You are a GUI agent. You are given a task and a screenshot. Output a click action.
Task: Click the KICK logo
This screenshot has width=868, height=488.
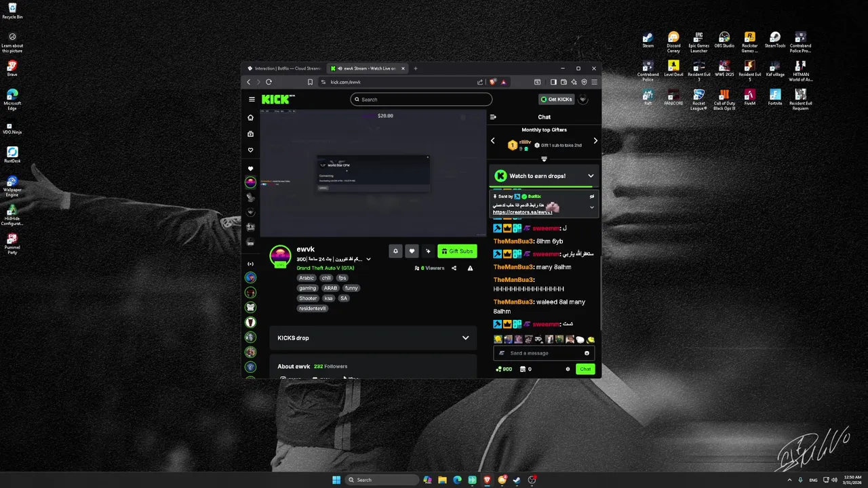click(277, 99)
